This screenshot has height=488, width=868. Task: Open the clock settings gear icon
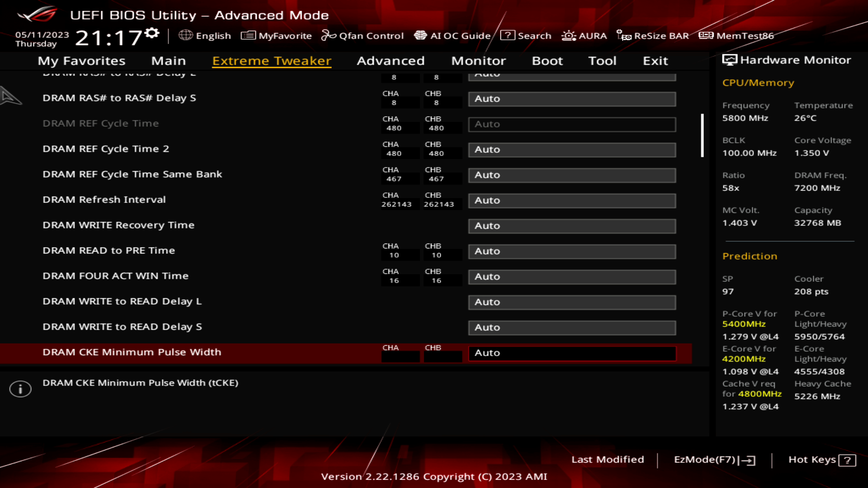coord(152,33)
